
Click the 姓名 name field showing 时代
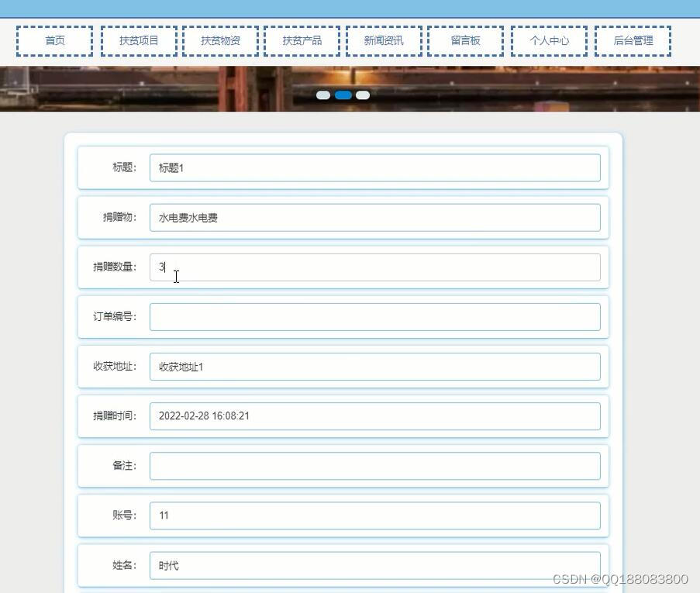coord(375,565)
